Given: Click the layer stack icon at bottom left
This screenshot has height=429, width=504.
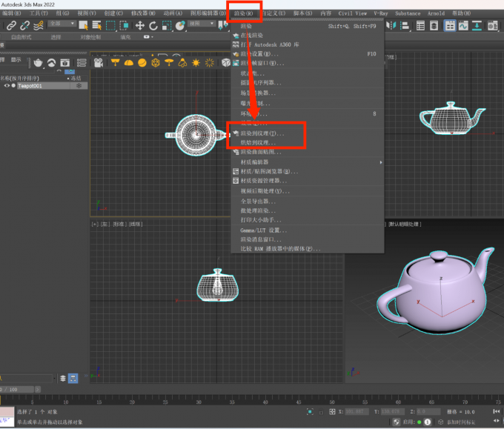Looking at the screenshot, I should coord(63,378).
